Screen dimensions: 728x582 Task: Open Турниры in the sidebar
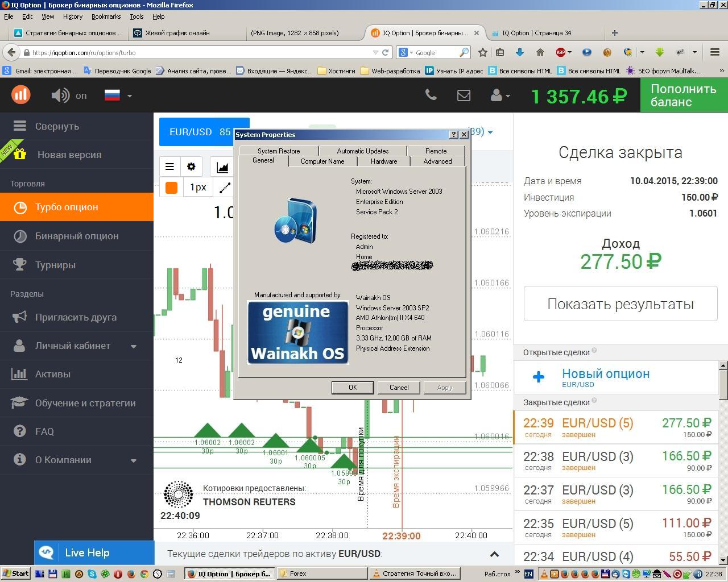pyautogui.click(x=77, y=265)
